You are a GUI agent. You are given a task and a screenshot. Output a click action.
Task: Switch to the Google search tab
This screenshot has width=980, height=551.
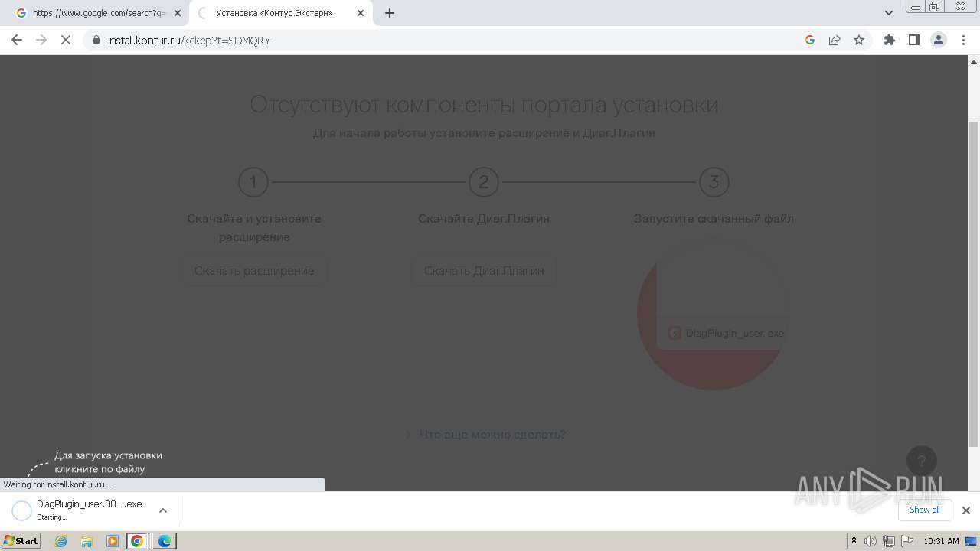tap(99, 13)
